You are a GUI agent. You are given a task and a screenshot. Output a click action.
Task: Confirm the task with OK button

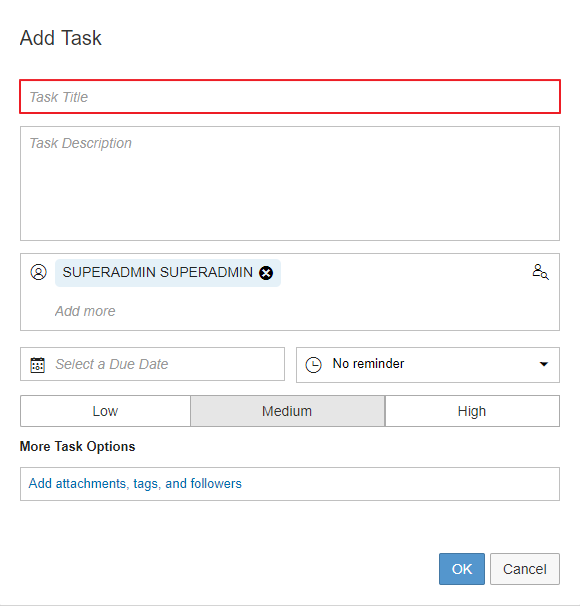[x=462, y=569]
